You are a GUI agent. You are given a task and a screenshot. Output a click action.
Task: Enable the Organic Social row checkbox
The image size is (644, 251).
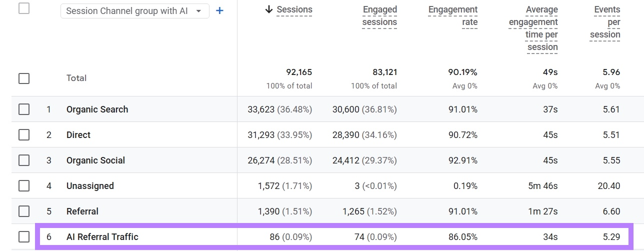(x=23, y=160)
